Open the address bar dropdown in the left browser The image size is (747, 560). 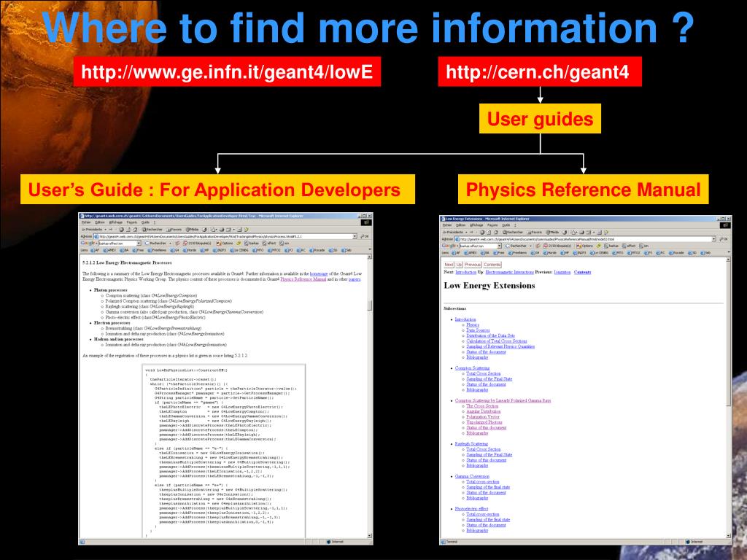(355, 236)
